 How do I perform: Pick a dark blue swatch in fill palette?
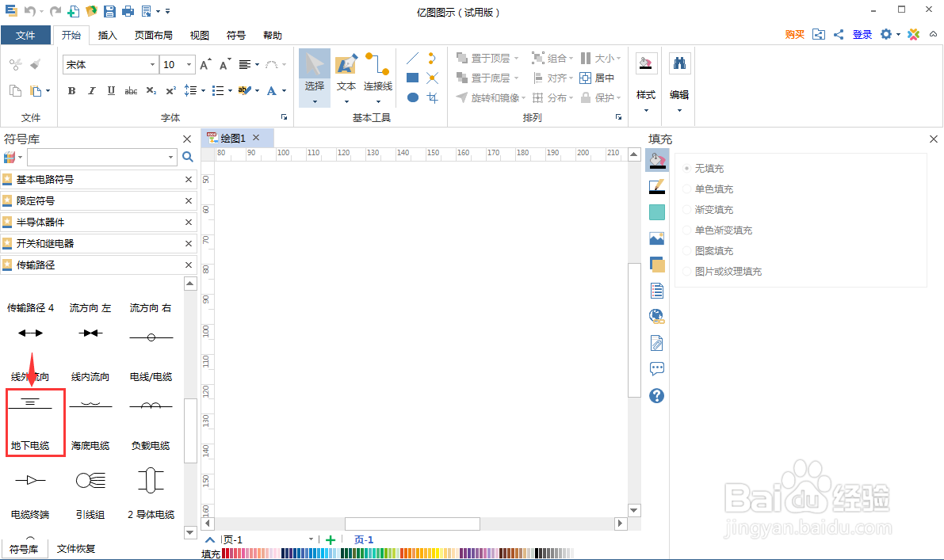(x=285, y=553)
